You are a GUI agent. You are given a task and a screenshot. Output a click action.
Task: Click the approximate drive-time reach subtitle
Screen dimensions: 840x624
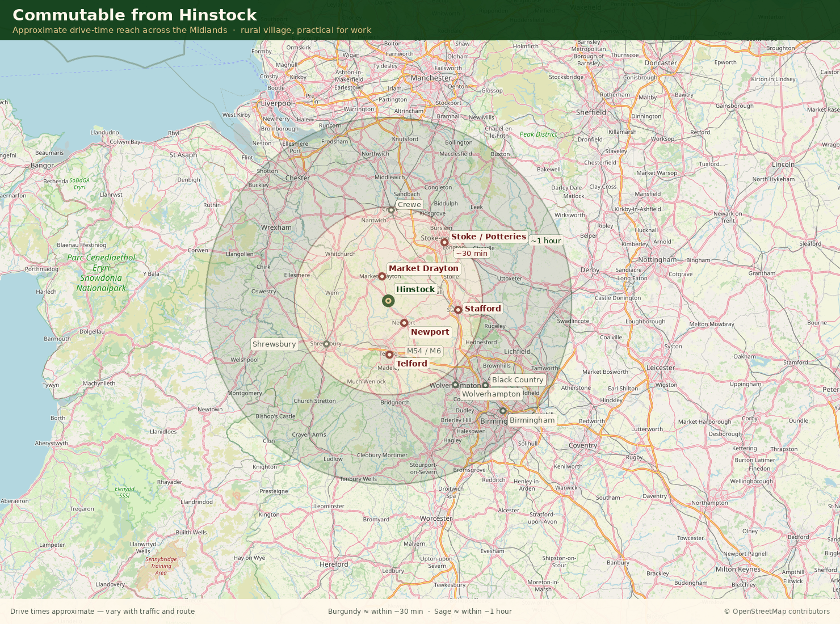tap(192, 30)
